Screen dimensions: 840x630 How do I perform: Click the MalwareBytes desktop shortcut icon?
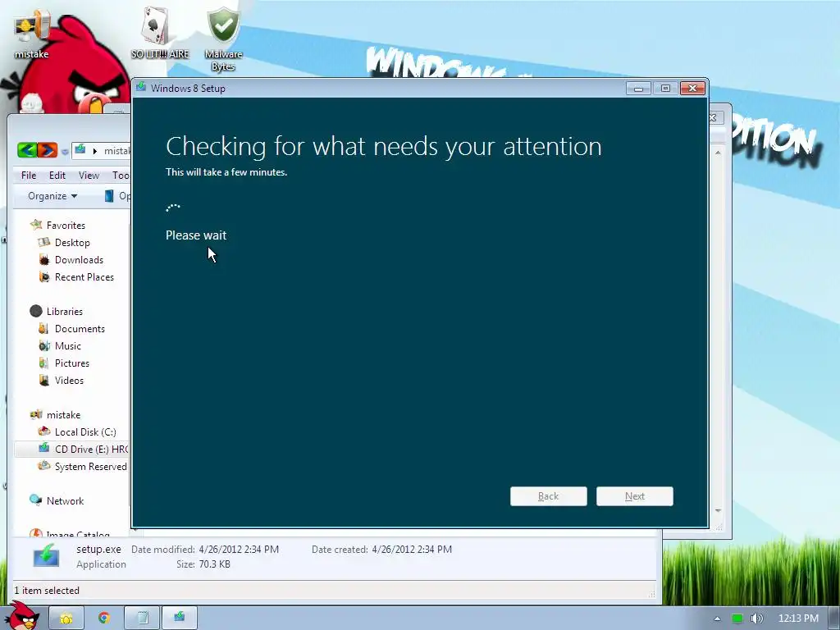(223, 25)
